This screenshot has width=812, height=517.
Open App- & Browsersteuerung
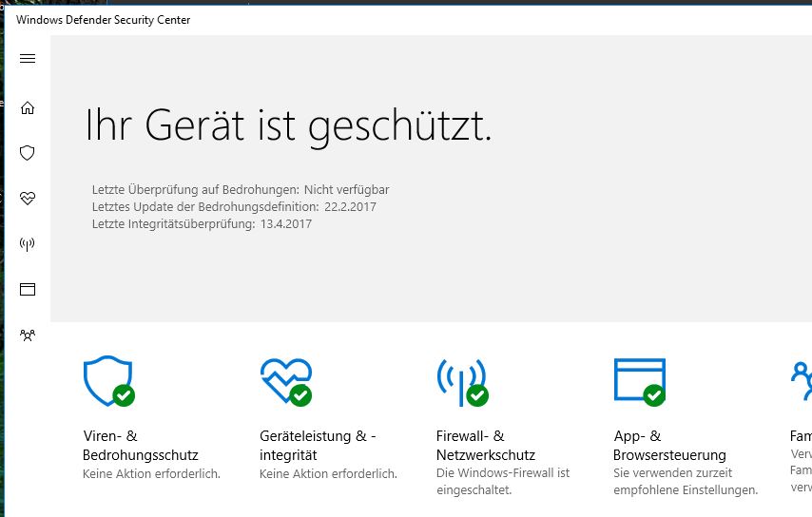pos(669,446)
